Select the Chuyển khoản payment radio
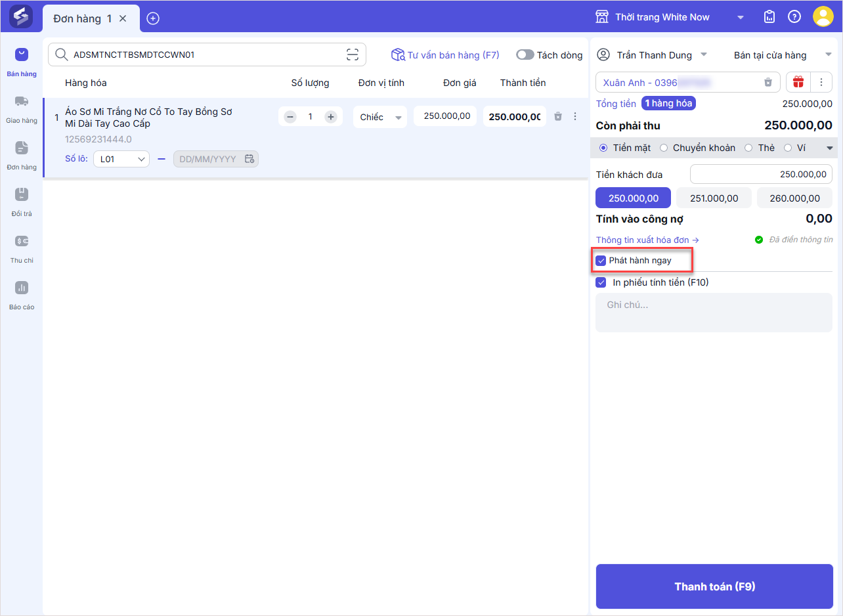 click(664, 148)
